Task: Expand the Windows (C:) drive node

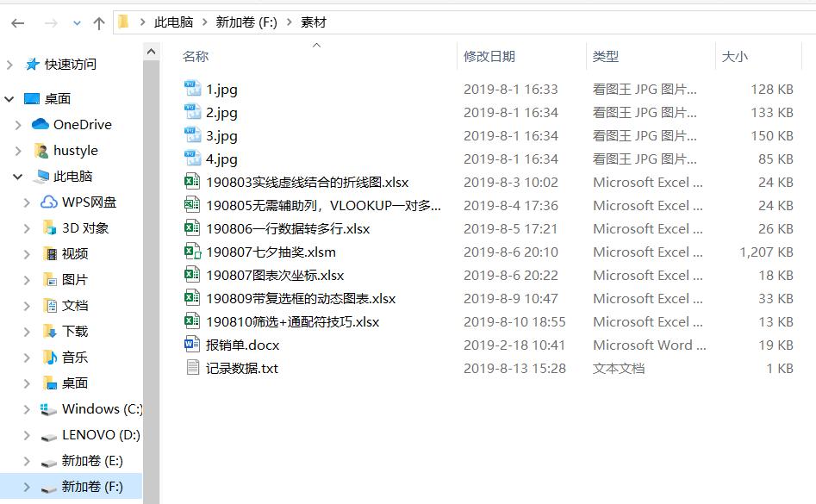Action: click(25, 408)
